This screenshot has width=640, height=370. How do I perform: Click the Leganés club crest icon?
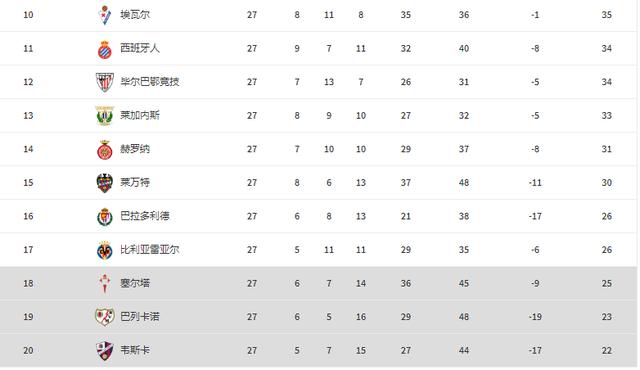click(x=105, y=116)
